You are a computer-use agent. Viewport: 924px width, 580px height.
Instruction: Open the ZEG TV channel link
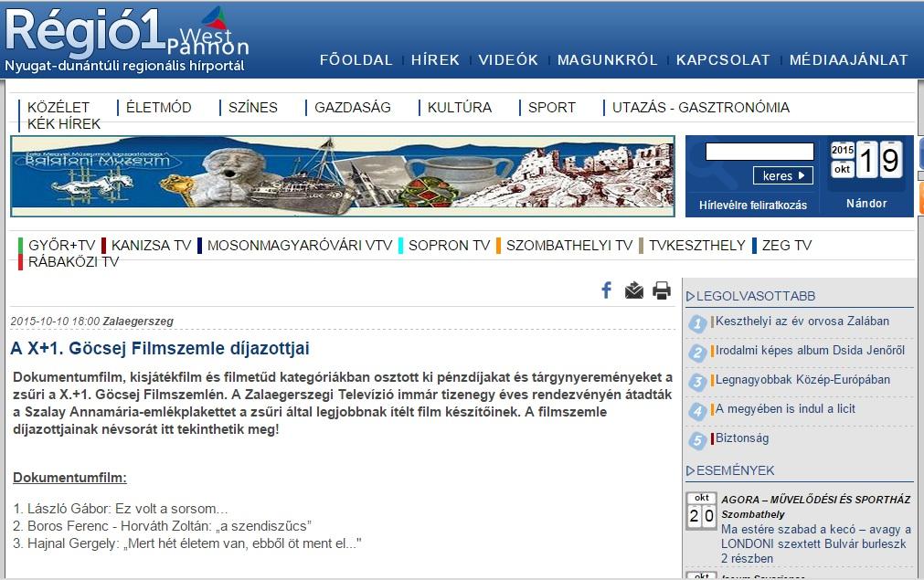click(x=787, y=246)
